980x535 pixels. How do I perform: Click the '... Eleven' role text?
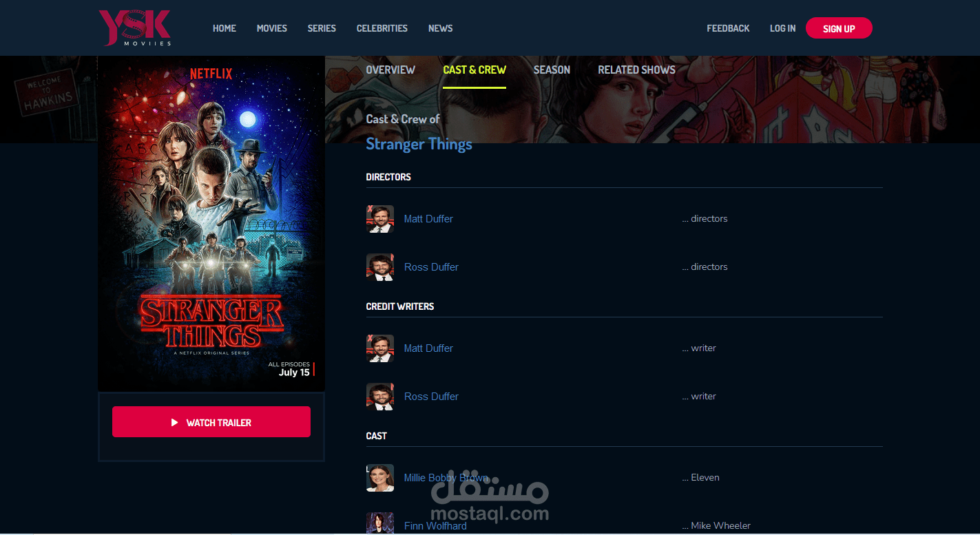(700, 478)
